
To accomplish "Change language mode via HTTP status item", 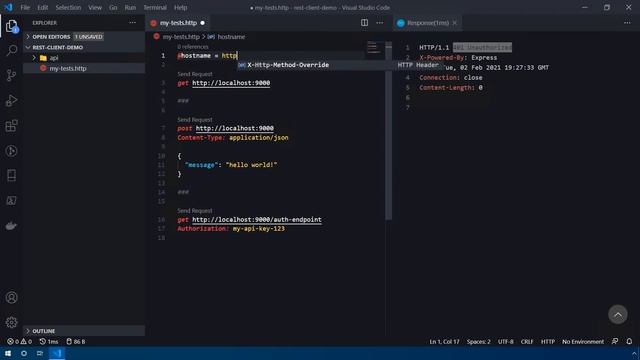I will coord(548,342).
